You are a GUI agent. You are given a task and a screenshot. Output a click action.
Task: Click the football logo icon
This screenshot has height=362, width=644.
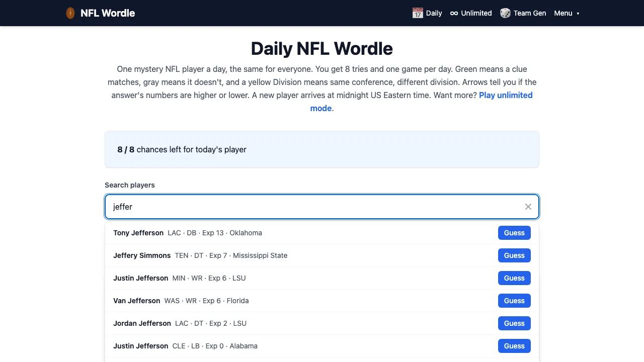tap(70, 13)
